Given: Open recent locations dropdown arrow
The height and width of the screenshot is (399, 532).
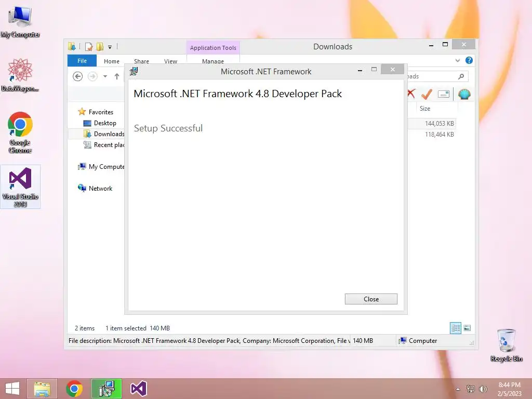Looking at the screenshot, I should pos(105,76).
